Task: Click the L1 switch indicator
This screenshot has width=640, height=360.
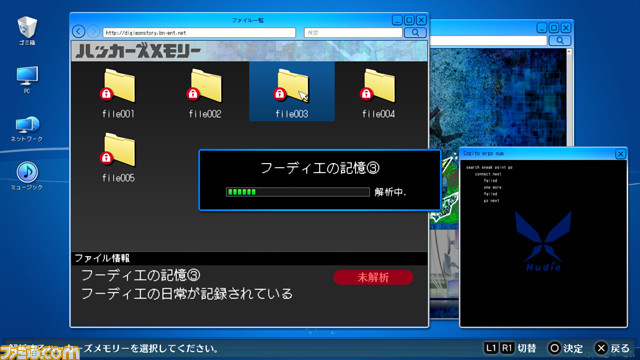Action: pos(491,348)
